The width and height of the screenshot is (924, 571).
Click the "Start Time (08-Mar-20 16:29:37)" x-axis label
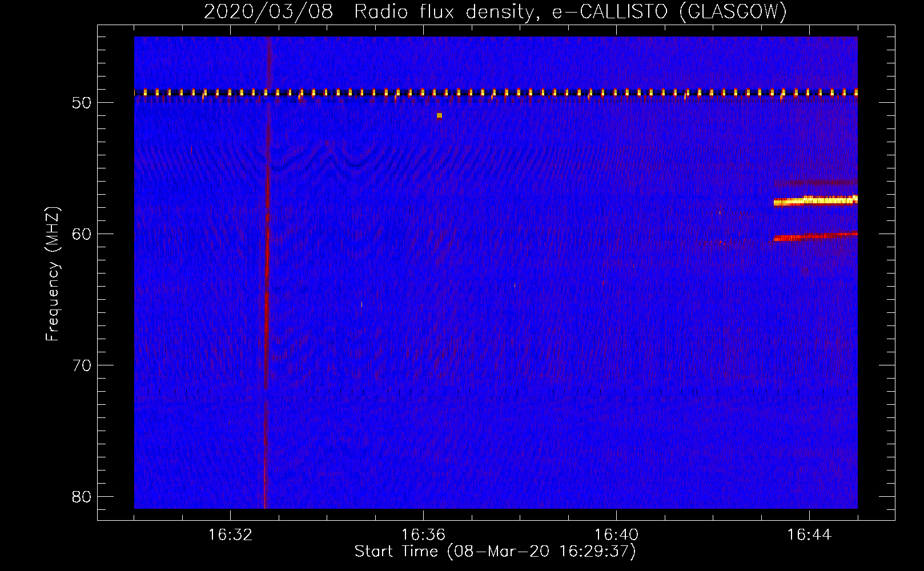[495, 552]
